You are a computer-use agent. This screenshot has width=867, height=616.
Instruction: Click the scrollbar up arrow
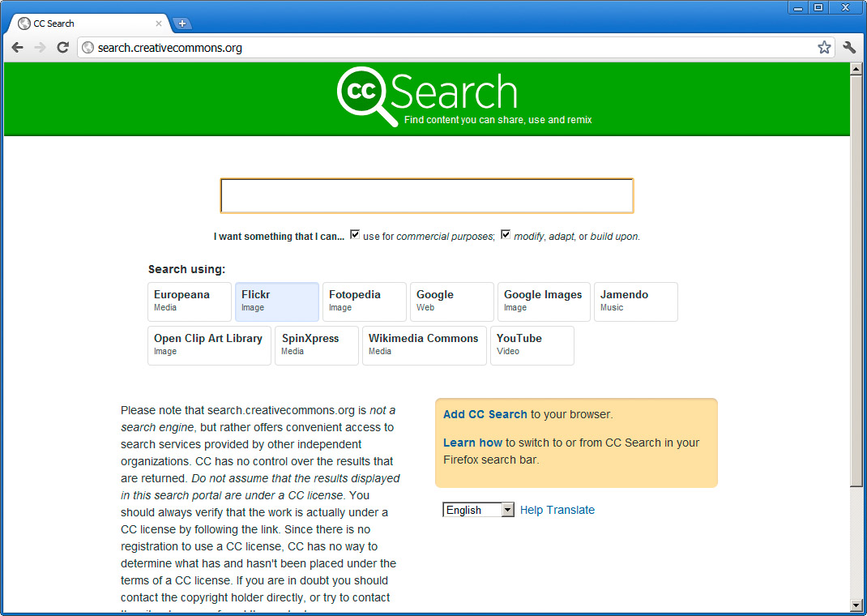(x=856, y=69)
